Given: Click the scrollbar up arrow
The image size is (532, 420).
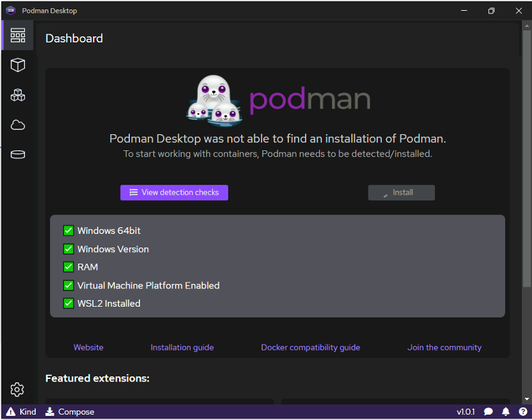Looking at the screenshot, I should point(527,26).
